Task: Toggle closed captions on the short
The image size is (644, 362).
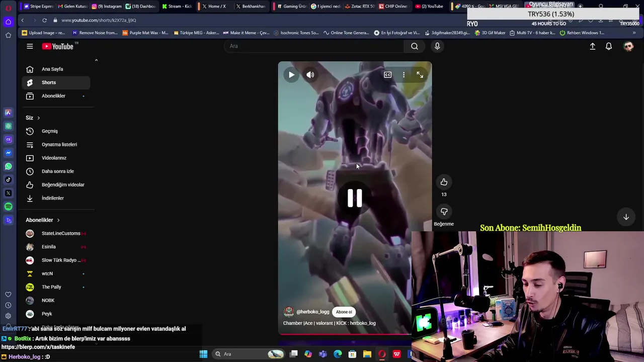Action: (x=387, y=75)
